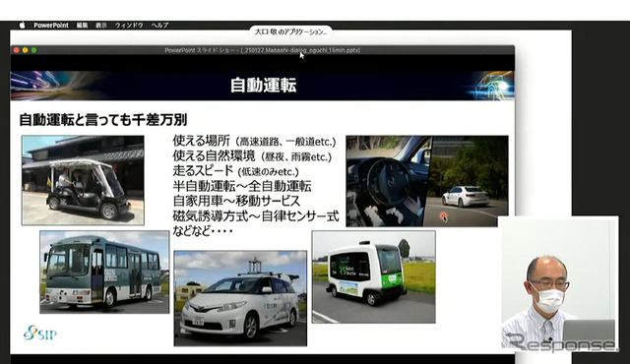Click the presenter webcam video tile
Image resolution: width=630 pixels, height=364 pixels.
coord(558,283)
